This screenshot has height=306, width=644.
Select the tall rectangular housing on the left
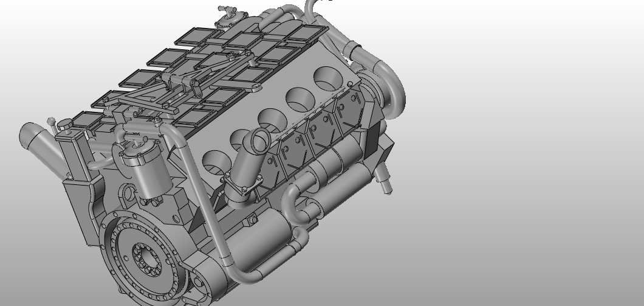click(75, 158)
